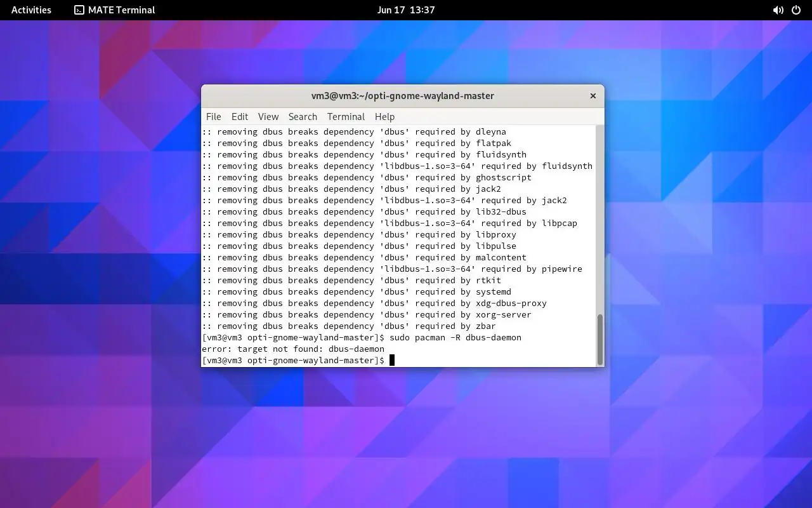Click the line 'required by dleyna'
The height and width of the screenshot is (508, 812).
[354, 131]
